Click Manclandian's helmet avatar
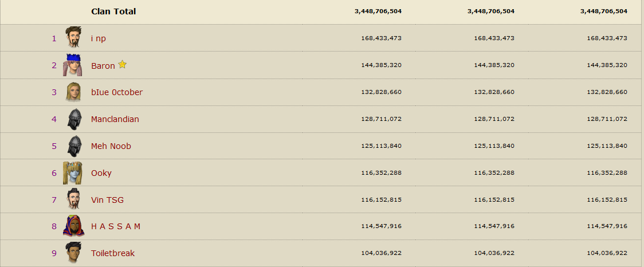The width and height of the screenshot is (644, 267). point(73,119)
